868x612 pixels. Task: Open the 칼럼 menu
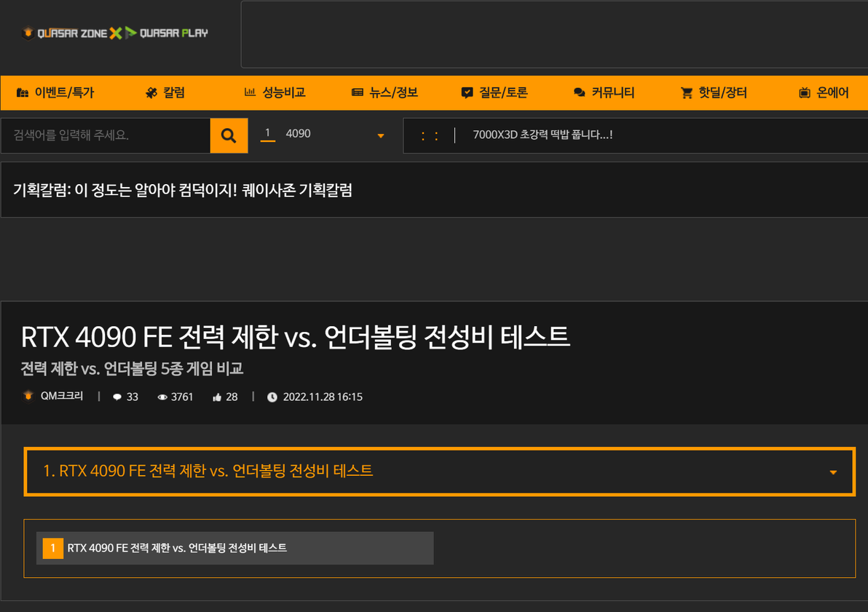[165, 93]
